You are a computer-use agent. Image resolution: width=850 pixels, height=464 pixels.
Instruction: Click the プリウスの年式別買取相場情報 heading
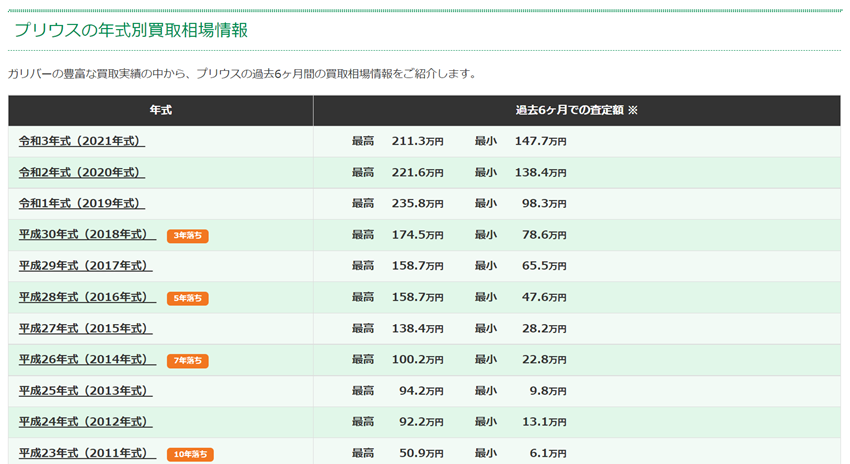(x=130, y=30)
